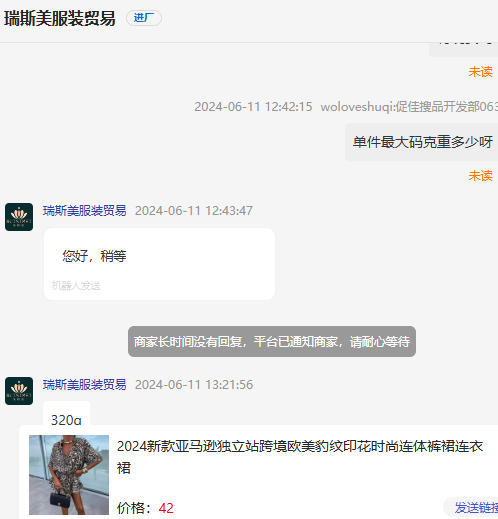The height and width of the screenshot is (519, 498).
Task: Click shop avatar on the 13:21:56 message
Action: point(19,391)
